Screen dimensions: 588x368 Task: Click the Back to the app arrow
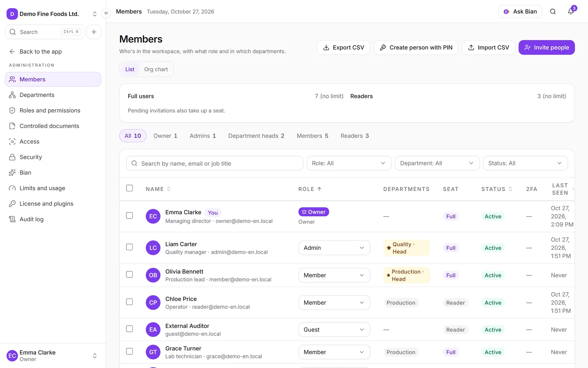point(12,52)
